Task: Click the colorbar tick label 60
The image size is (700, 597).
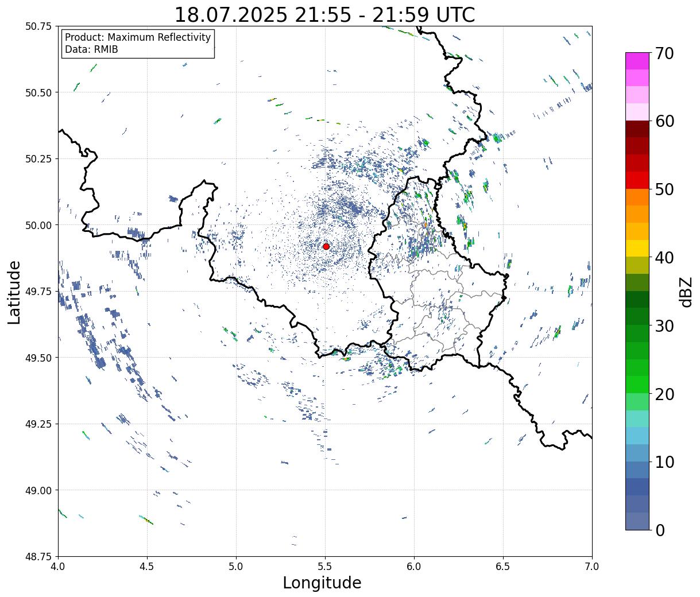Action: (664, 122)
